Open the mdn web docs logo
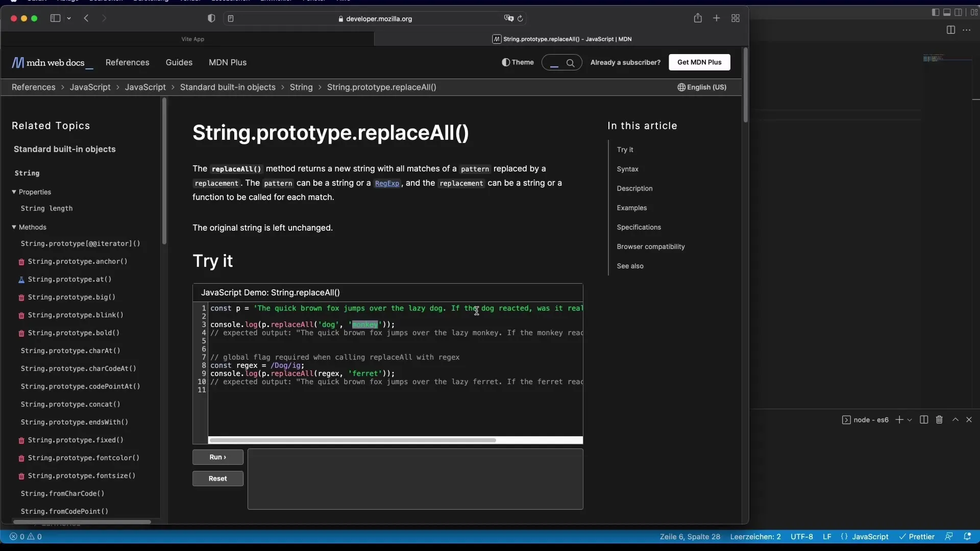Viewport: 980px width, 551px height. coord(52,63)
